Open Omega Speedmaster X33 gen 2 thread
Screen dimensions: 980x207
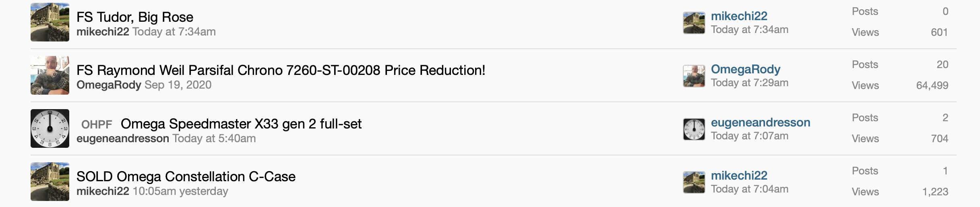point(241,124)
